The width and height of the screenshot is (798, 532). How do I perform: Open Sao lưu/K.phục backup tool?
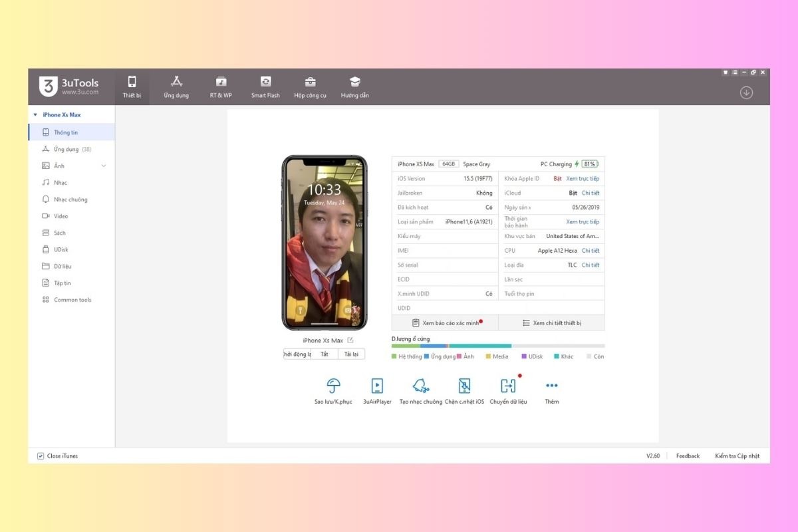(x=334, y=391)
